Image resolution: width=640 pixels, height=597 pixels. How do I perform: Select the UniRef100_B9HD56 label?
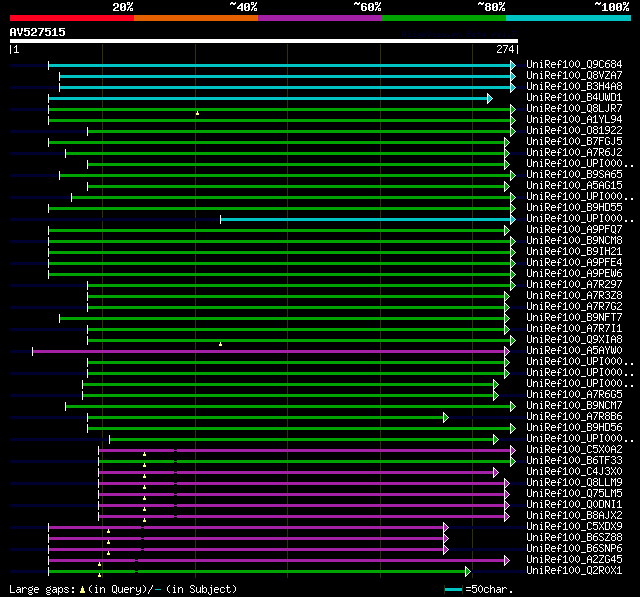[x=574, y=428]
